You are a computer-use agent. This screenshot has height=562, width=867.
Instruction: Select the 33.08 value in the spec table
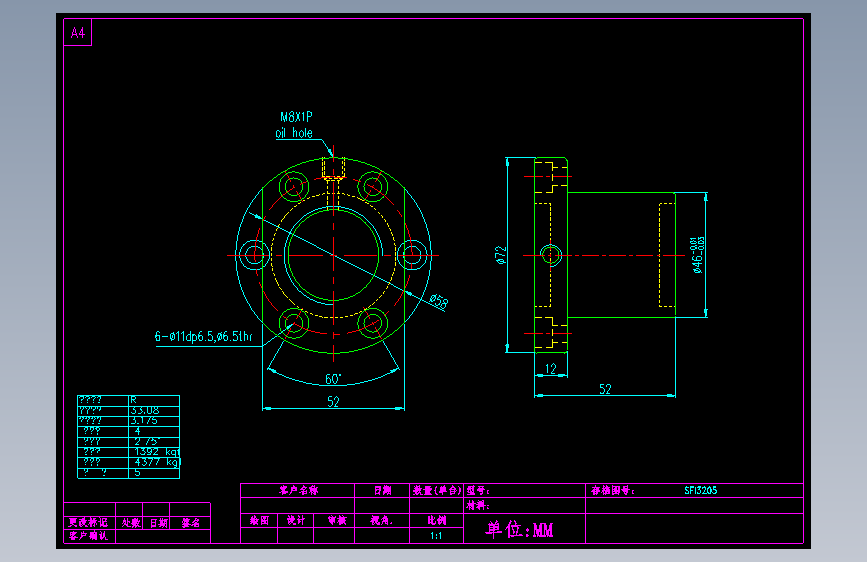tap(145, 410)
